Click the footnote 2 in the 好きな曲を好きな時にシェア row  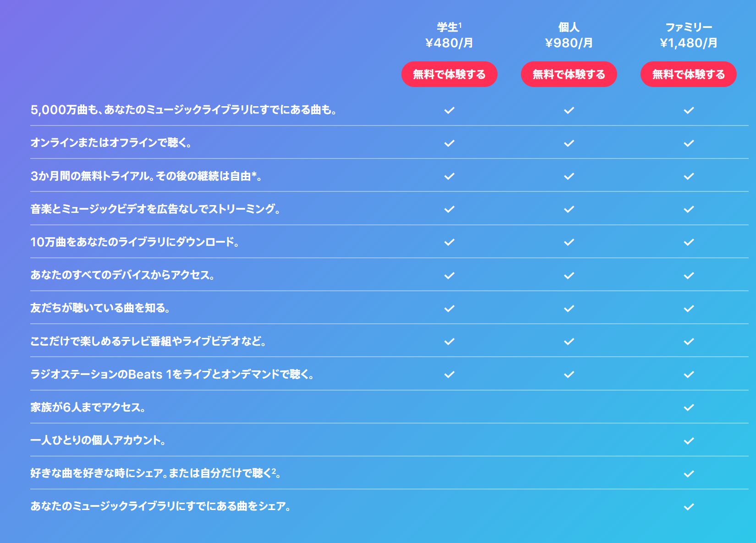[274, 470]
